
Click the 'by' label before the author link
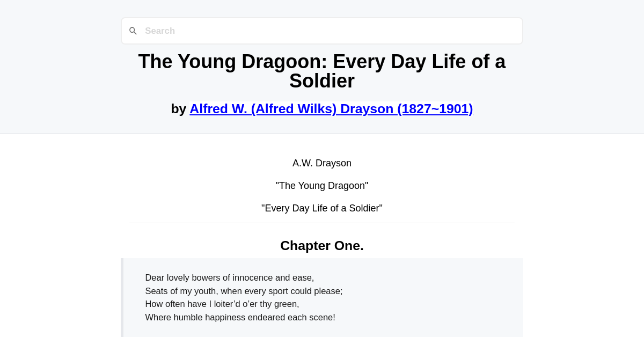point(179,108)
